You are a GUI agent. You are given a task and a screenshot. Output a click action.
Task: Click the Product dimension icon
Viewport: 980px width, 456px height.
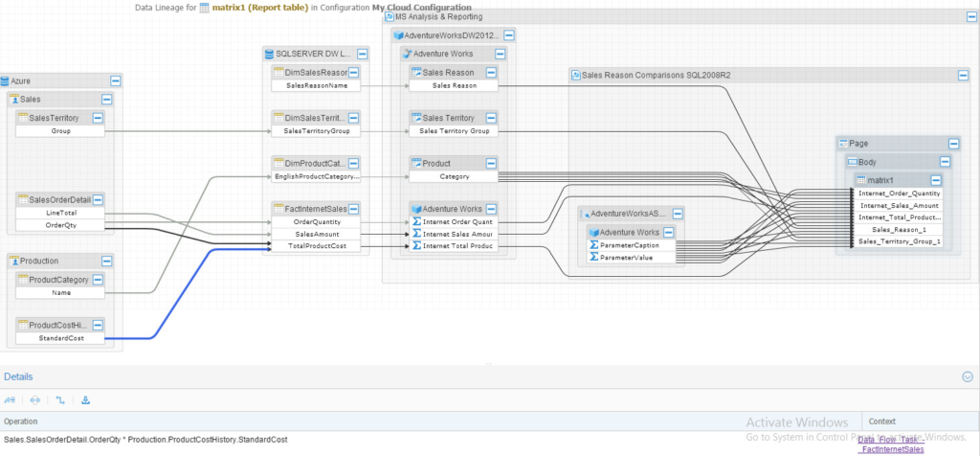pos(416,163)
